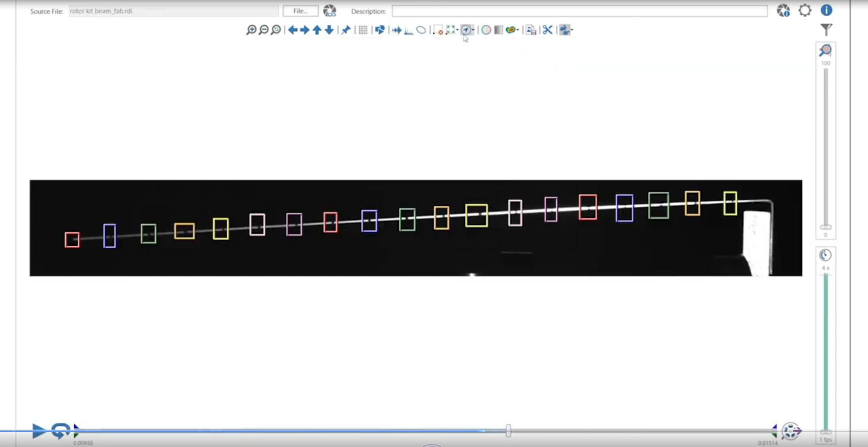Select the ellipse region tool
Screen dimensions: 868x447
(x=421, y=30)
